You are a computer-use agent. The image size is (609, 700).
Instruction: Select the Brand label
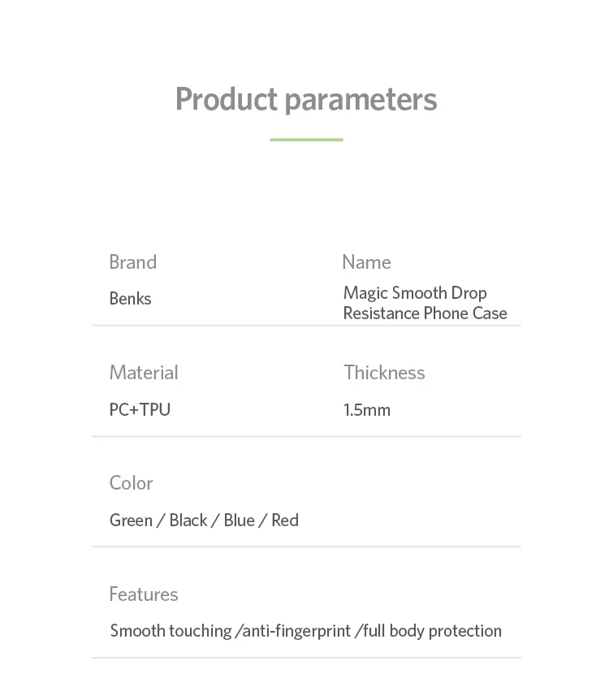pyautogui.click(x=133, y=262)
